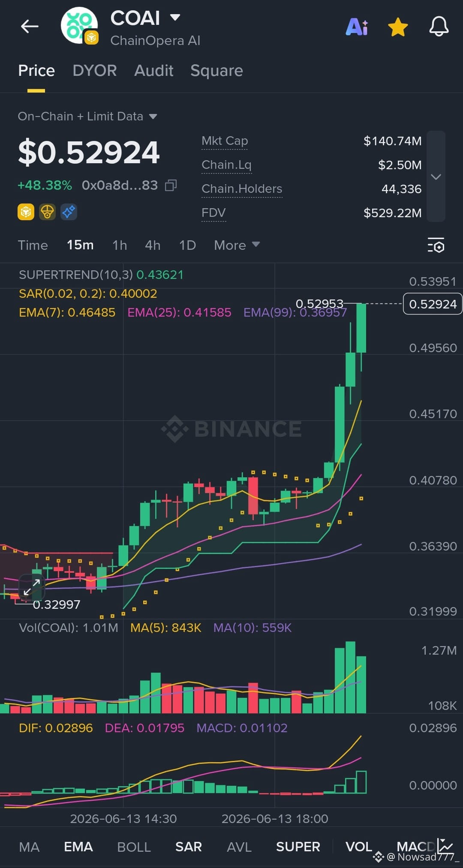Tap the Vol(COAI) 1.01M label
This screenshot has height=868, width=463.
pos(69,628)
